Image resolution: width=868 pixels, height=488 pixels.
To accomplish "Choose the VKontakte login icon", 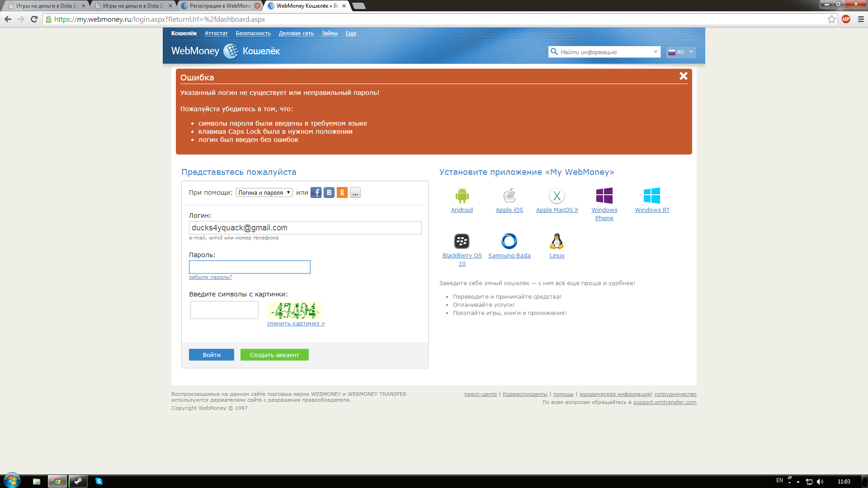I will coord(329,192).
